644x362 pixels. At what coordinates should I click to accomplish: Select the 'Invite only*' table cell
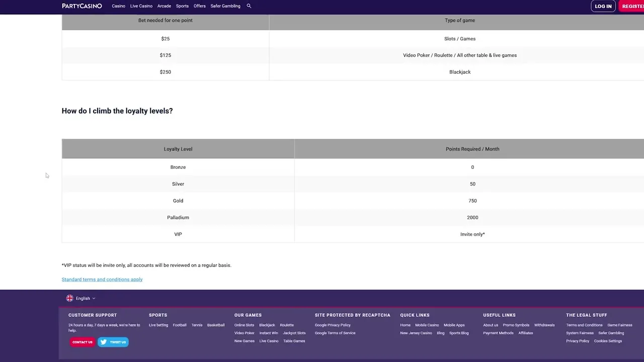pyautogui.click(x=472, y=234)
